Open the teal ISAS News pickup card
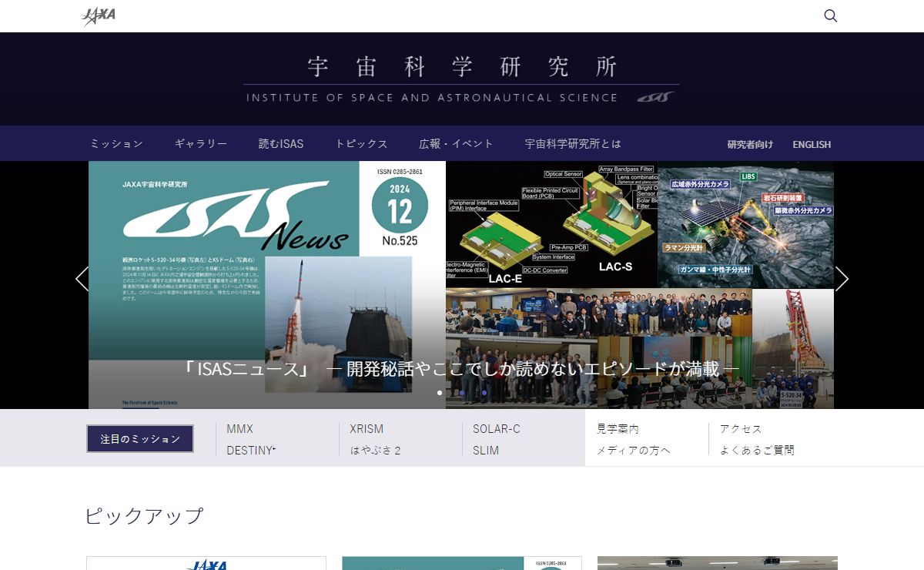Viewport: 924px width, 570px height. 462,563
